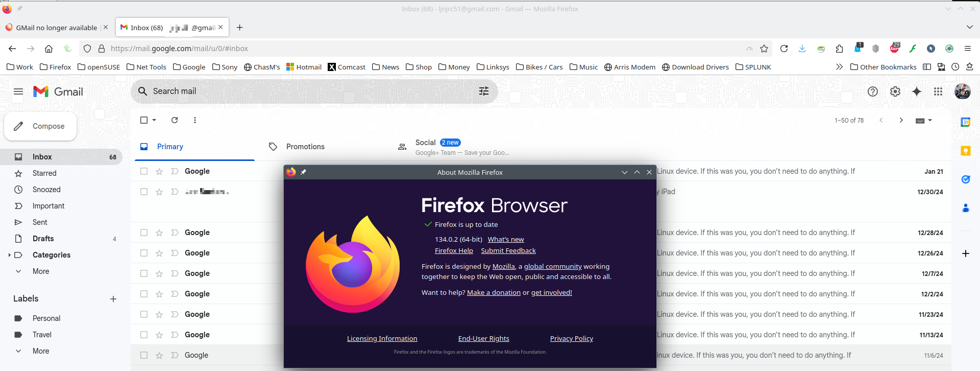980x371 pixels.
Task: Open Google Keep side panel icon
Action: pos(966,151)
